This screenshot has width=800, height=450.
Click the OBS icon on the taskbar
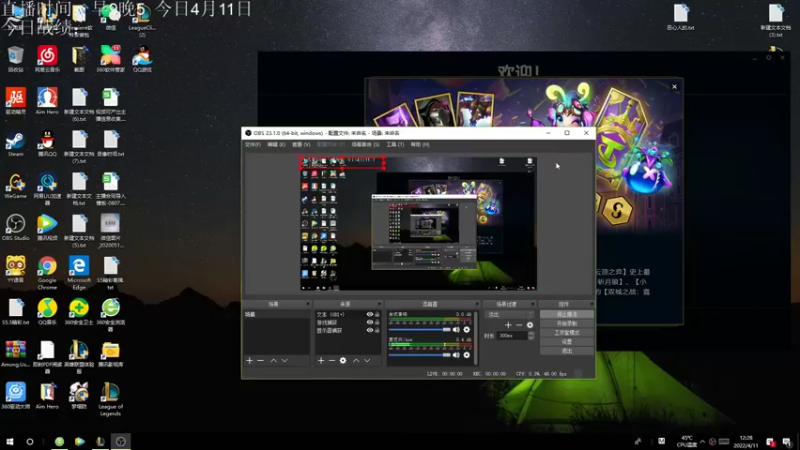120,441
